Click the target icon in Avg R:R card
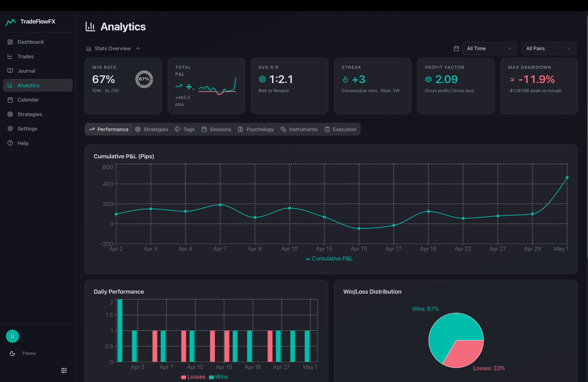The height and width of the screenshot is (382, 588). click(262, 79)
